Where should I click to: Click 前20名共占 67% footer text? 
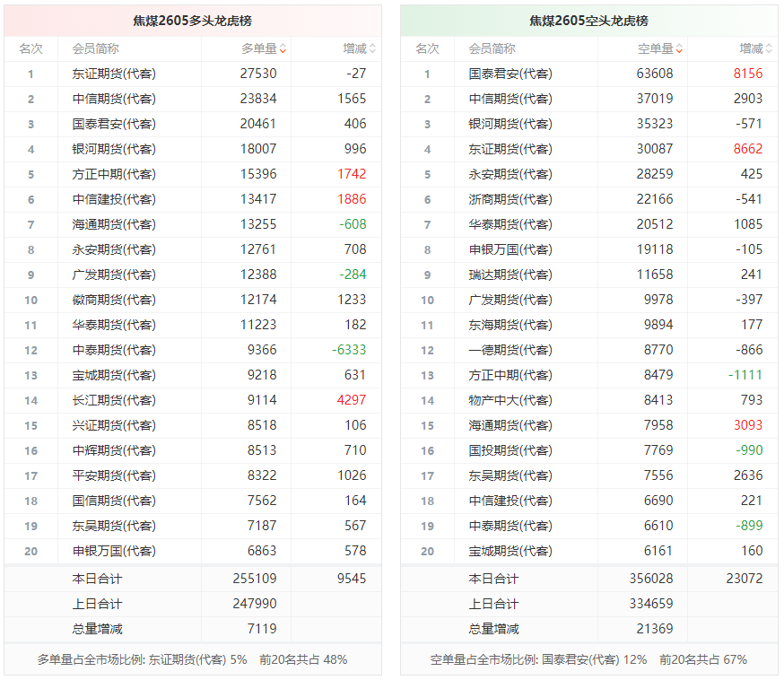pos(703,660)
